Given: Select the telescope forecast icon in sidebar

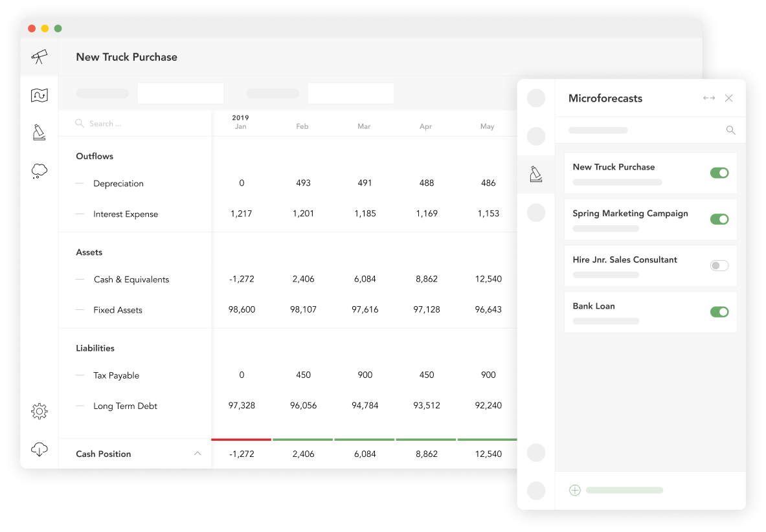Looking at the screenshot, I should [39, 57].
